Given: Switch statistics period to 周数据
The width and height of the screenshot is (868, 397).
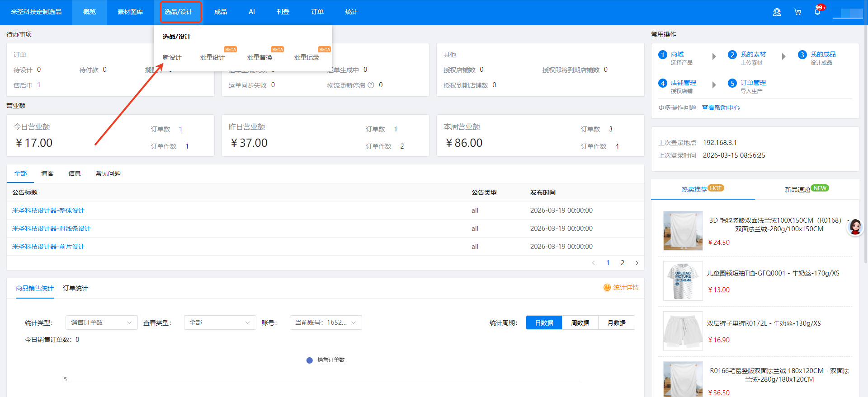Looking at the screenshot, I should coord(580,323).
